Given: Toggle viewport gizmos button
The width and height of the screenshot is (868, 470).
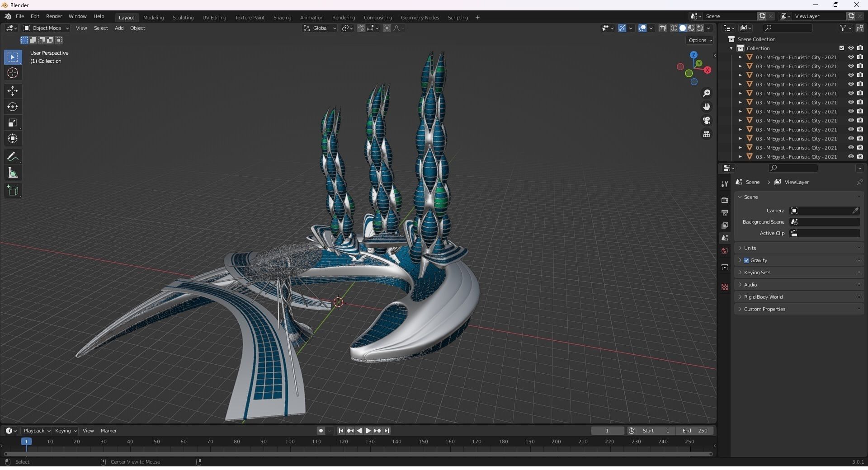Looking at the screenshot, I should pos(622,28).
